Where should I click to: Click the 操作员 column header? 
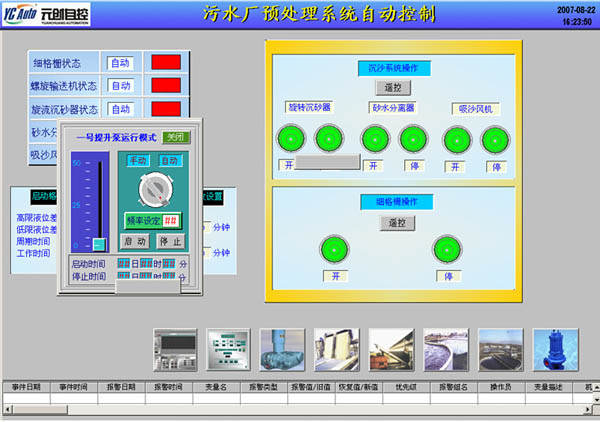click(x=502, y=386)
